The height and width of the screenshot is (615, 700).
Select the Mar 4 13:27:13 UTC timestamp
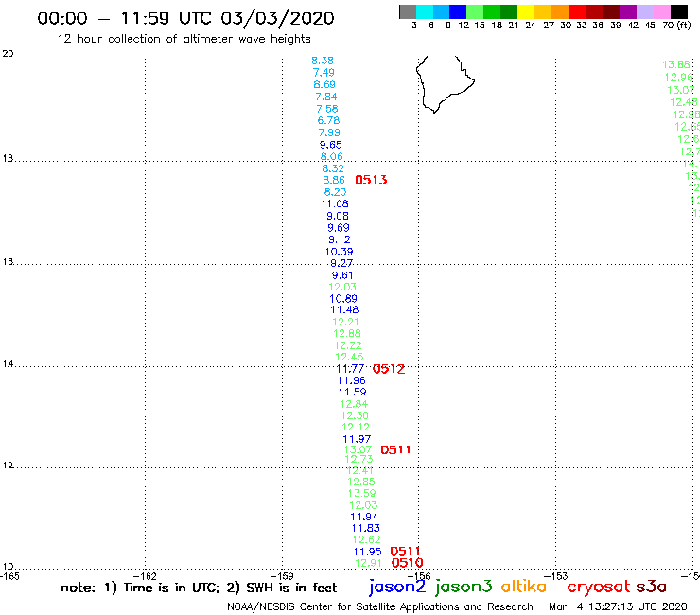pyautogui.click(x=618, y=607)
